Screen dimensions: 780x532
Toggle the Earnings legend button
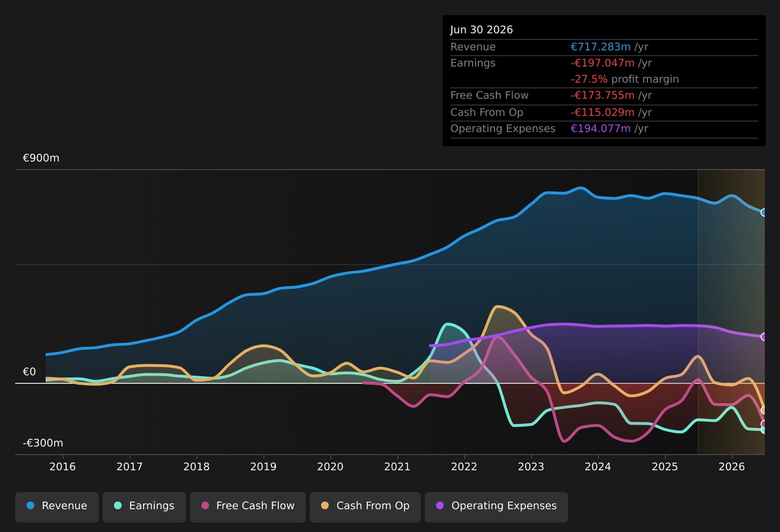point(144,507)
